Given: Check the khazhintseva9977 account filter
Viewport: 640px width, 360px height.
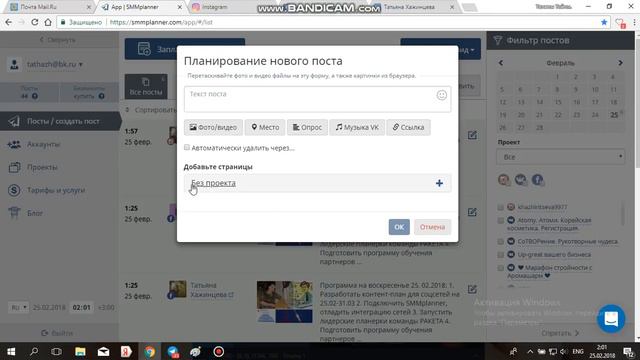Looking at the screenshot, I should point(500,207).
